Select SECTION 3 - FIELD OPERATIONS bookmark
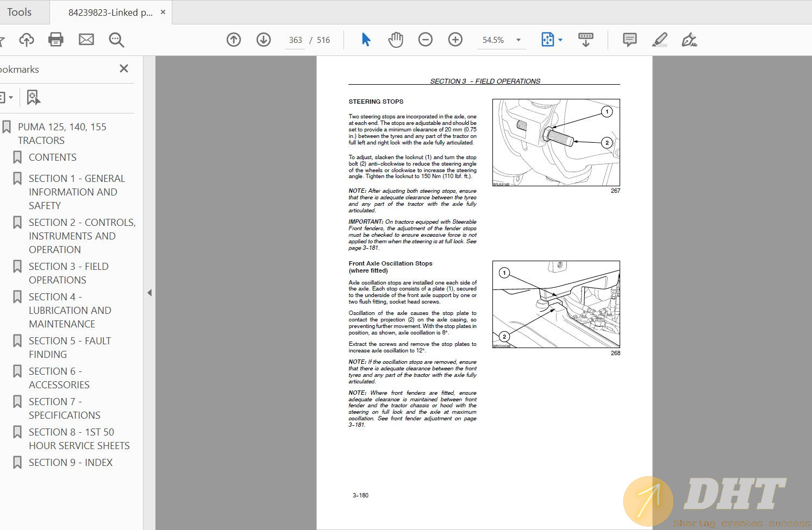 [x=68, y=273]
